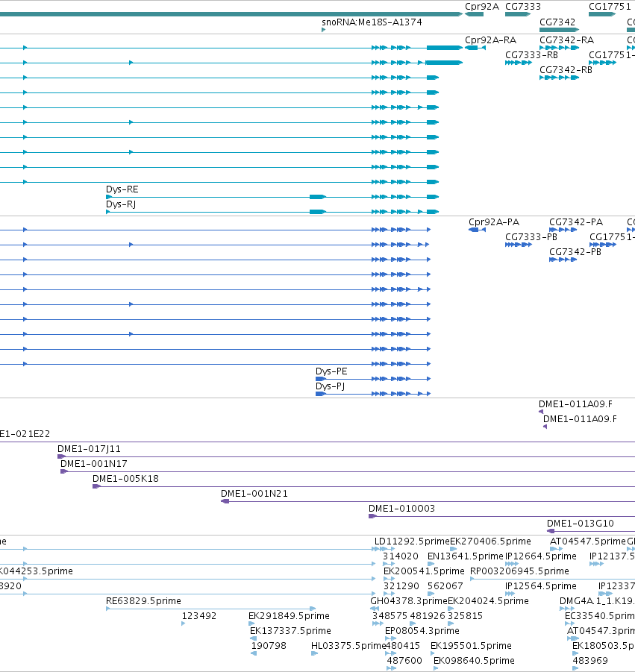Image resolution: width=635 pixels, height=672 pixels.
Task: Click EST label AT04547.3prime
Action: click(x=601, y=631)
